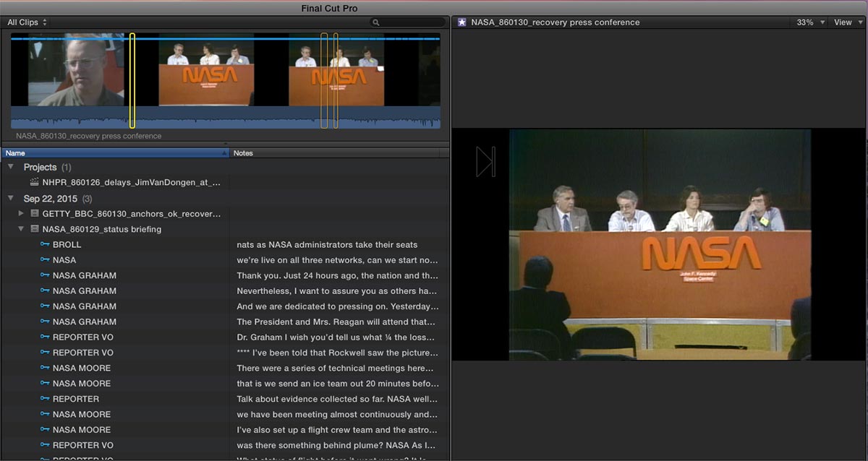The height and width of the screenshot is (461, 868).
Task: Click the star icon beside the viewer clip title
Action: pyautogui.click(x=461, y=22)
